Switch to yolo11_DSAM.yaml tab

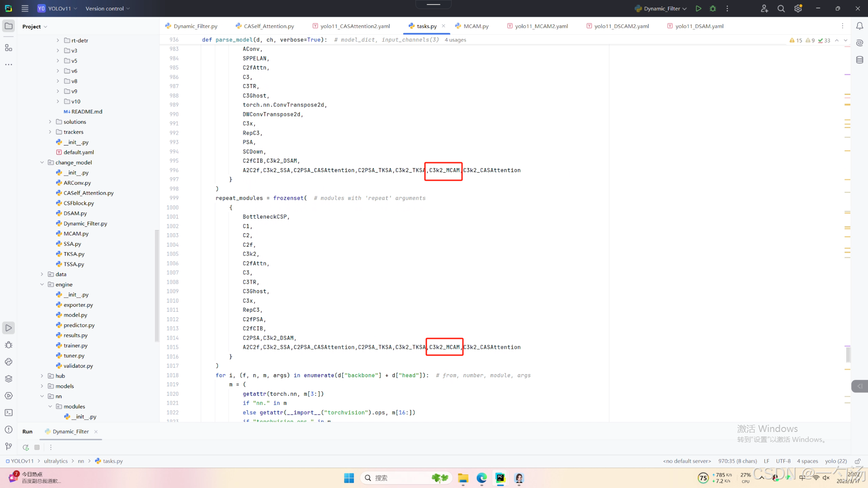coord(698,26)
